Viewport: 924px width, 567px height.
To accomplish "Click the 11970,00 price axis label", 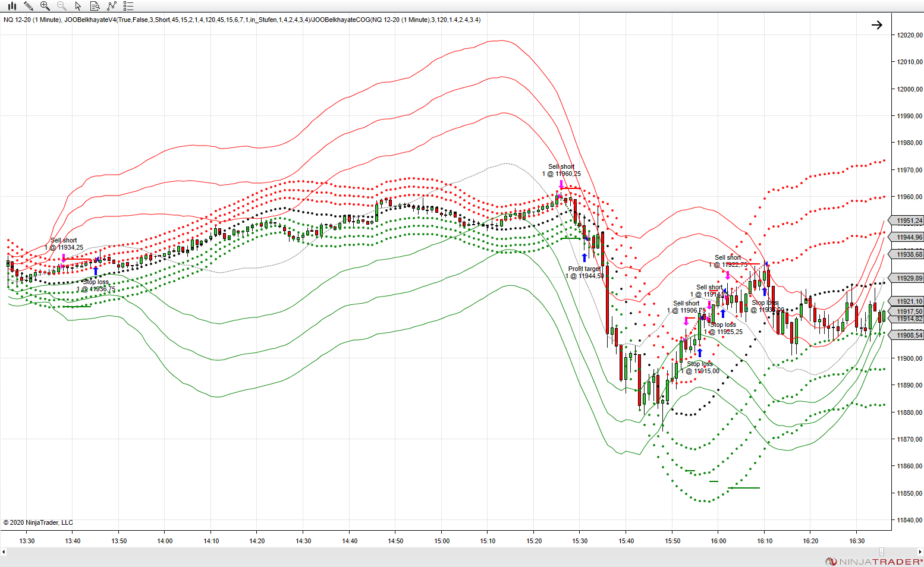I will tap(910, 170).
